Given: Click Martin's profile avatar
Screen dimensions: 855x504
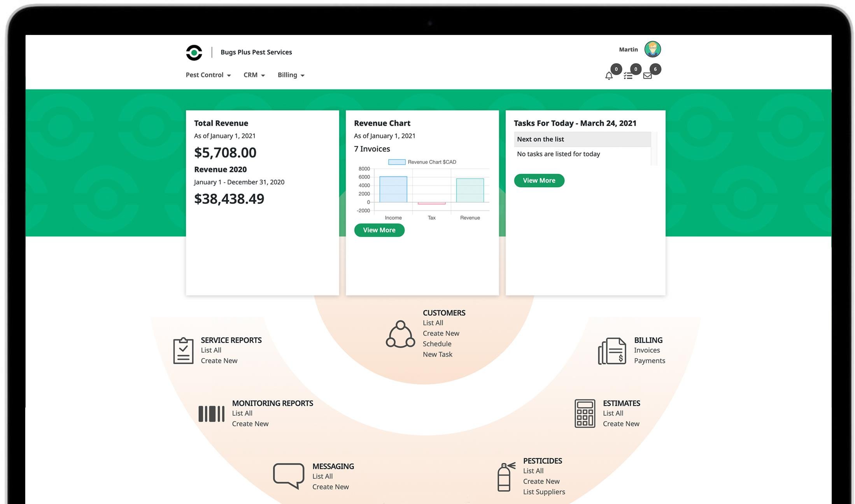Looking at the screenshot, I should pos(652,49).
